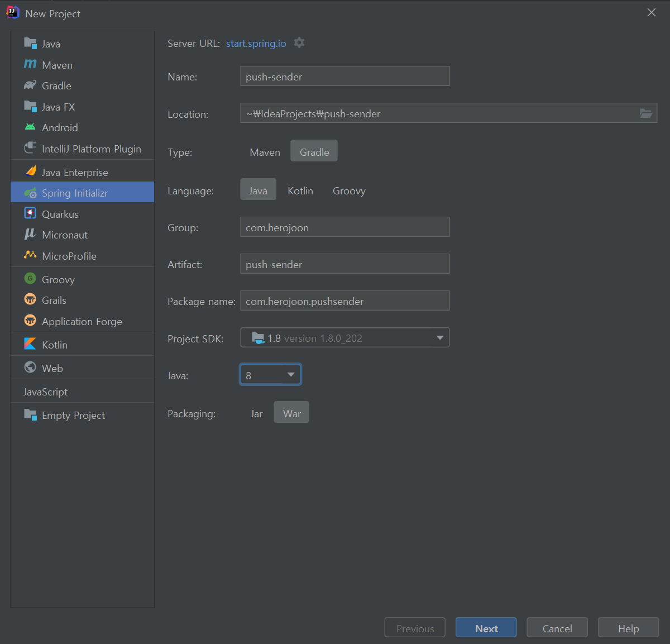
Task: Click the Previous button
Action: click(x=415, y=628)
